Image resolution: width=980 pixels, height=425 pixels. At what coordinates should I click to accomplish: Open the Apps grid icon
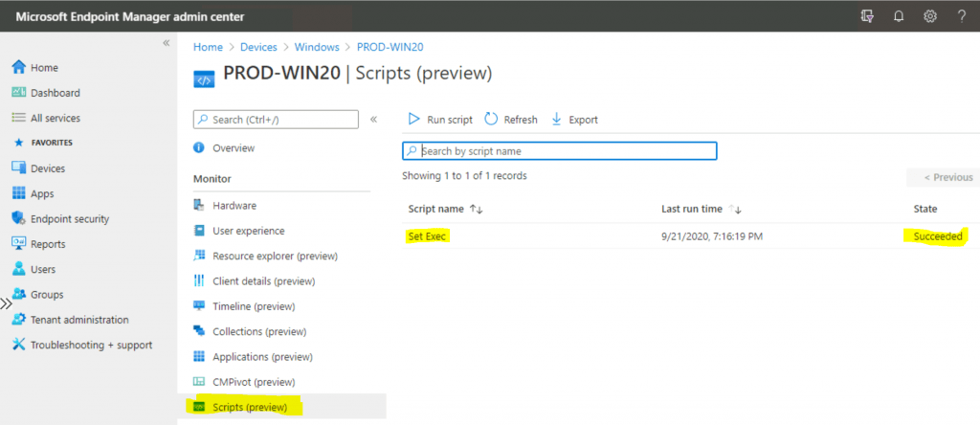[x=19, y=193]
